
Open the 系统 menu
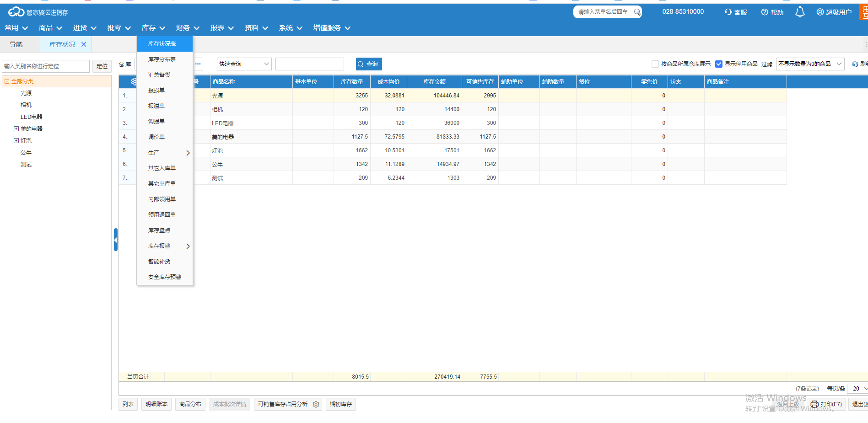coord(291,28)
